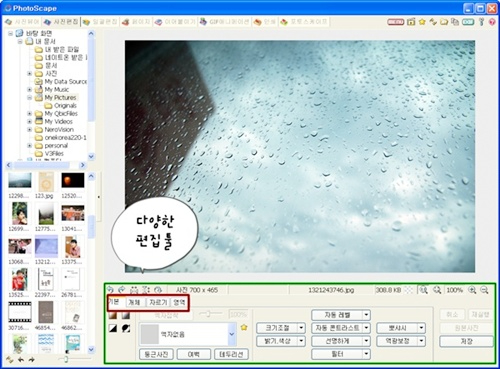This screenshot has height=369, width=500.
Task: Open the 크기조절 dropdown arrow
Action: pos(301,328)
